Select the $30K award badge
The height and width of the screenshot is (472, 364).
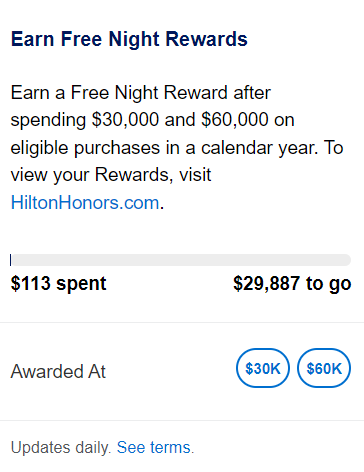tap(263, 368)
